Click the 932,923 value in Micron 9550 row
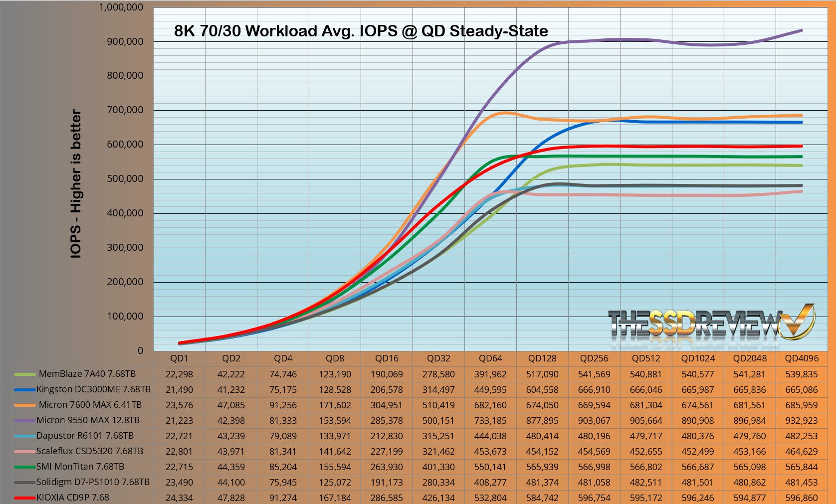This screenshot has width=836, height=504. tap(802, 420)
